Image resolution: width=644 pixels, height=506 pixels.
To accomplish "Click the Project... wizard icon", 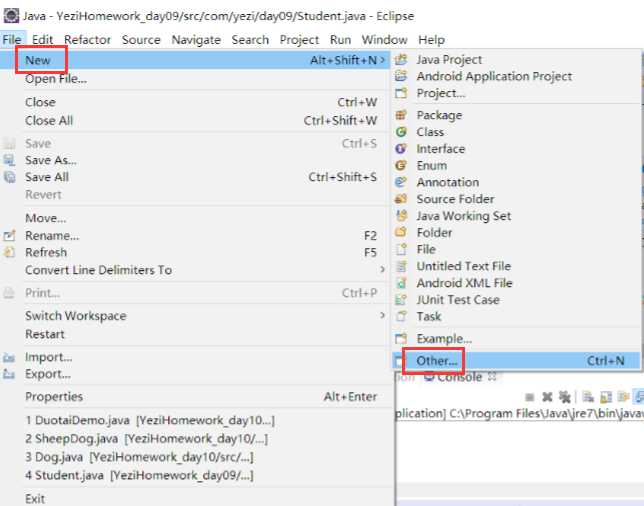I will tap(401, 93).
